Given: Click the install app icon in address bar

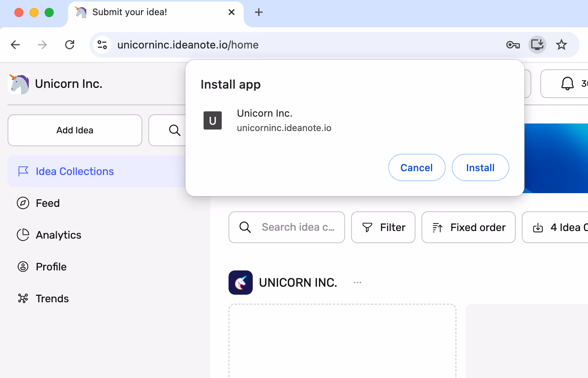Looking at the screenshot, I should coord(537,45).
